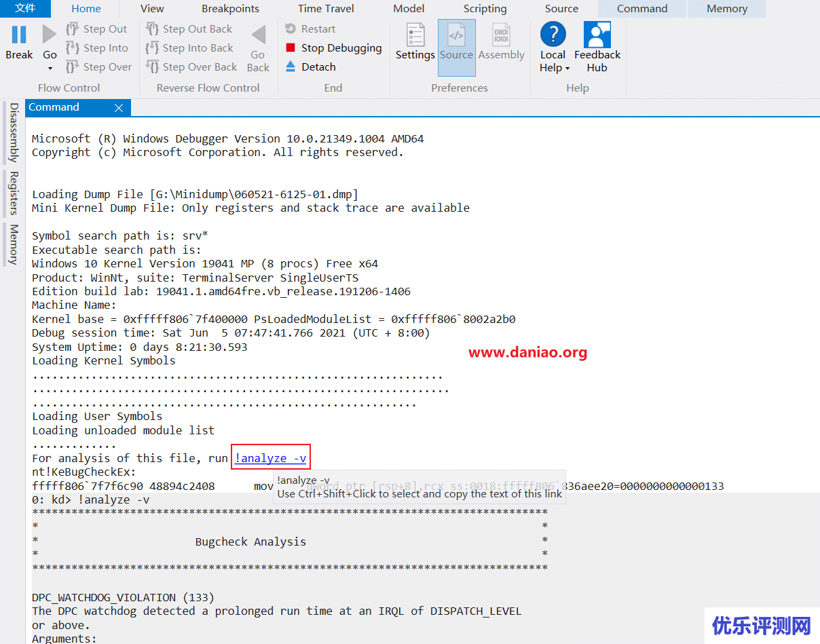Viewport: 820px width, 644px height.
Task: Close the Command pane tab
Action: (119, 107)
